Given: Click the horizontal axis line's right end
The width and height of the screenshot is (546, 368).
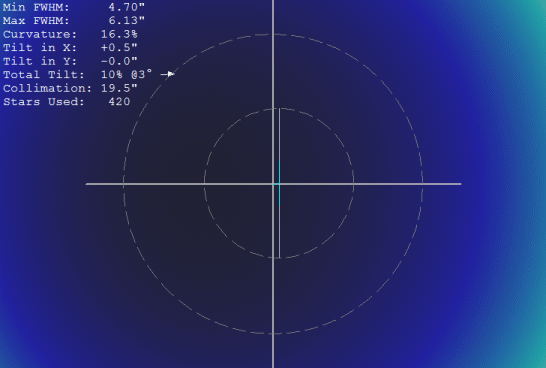Looking at the screenshot, I should (459, 183).
